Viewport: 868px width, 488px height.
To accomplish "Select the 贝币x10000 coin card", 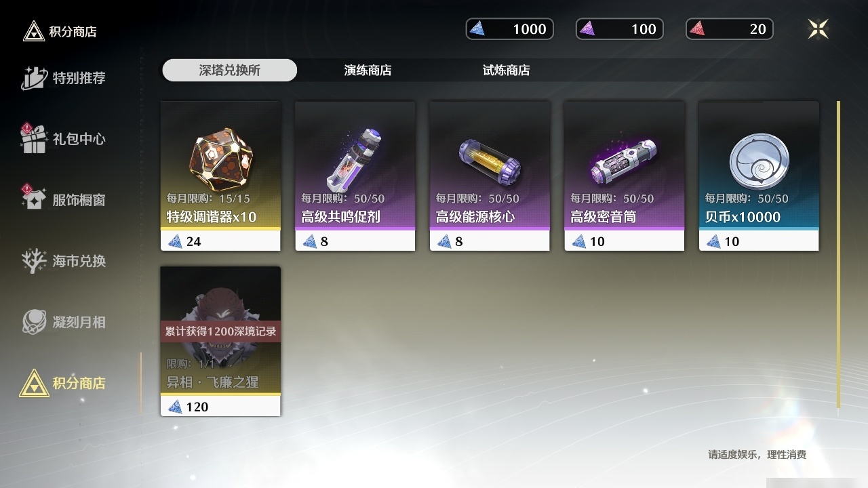I will (x=759, y=176).
